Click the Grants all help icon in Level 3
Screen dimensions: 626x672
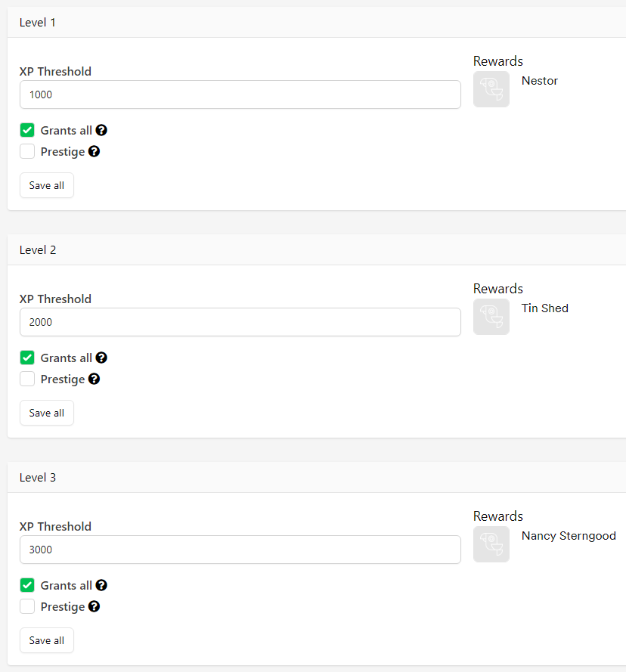pos(101,585)
